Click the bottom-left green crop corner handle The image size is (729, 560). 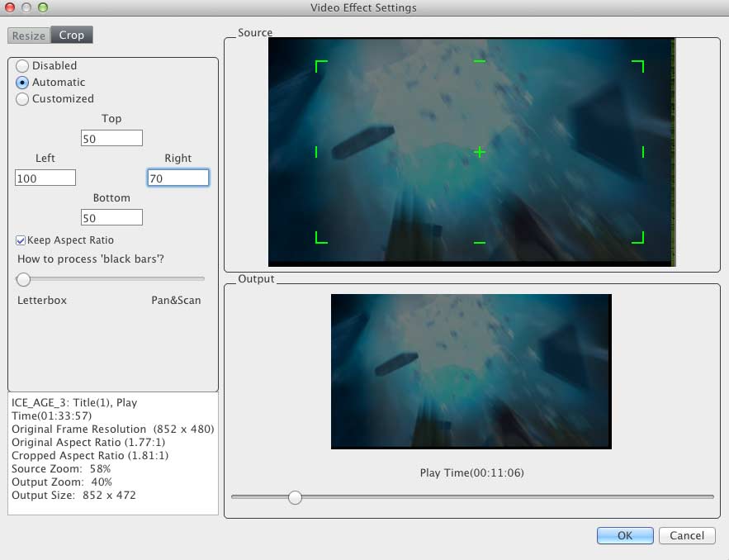(x=321, y=237)
